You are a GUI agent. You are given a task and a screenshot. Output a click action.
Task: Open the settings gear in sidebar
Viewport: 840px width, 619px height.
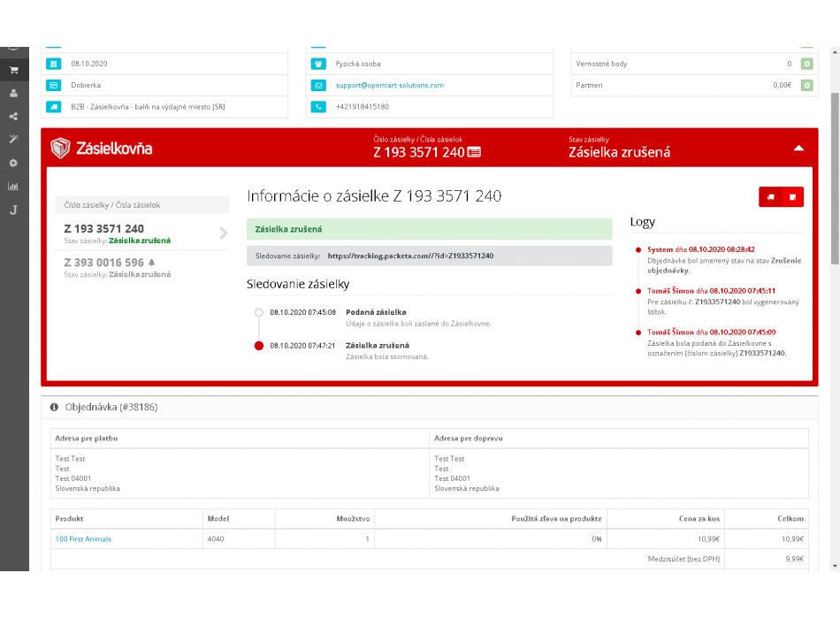pos(14,163)
